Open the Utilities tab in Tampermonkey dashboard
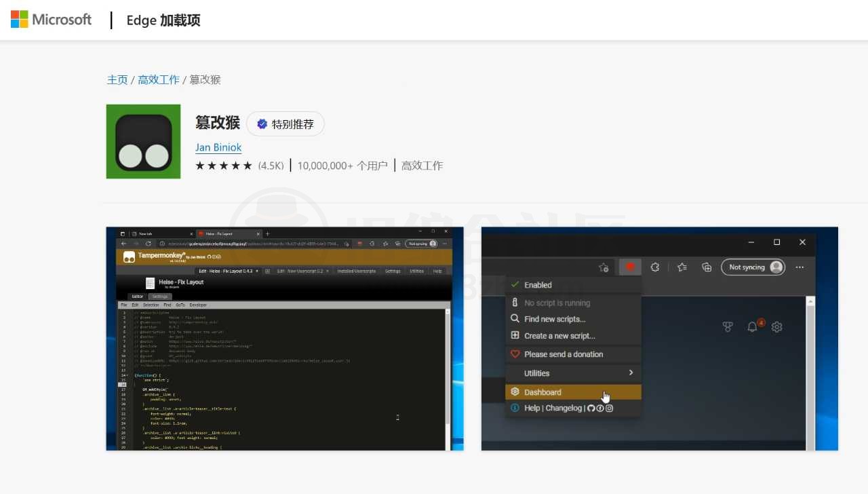This screenshot has height=494, width=868. tap(416, 271)
